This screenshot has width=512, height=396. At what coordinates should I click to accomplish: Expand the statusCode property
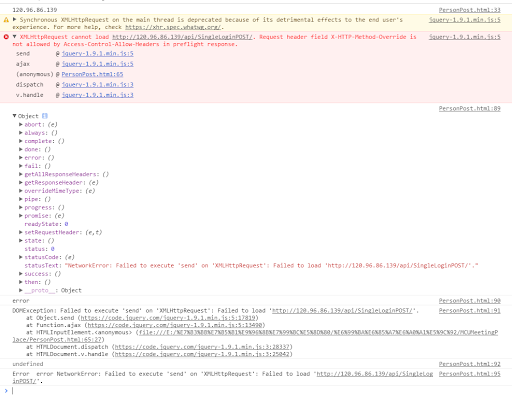pyautogui.click(x=21, y=257)
